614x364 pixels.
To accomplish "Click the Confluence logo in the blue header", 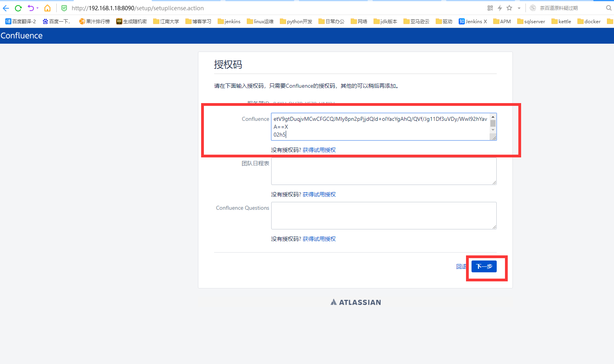I will [x=22, y=35].
